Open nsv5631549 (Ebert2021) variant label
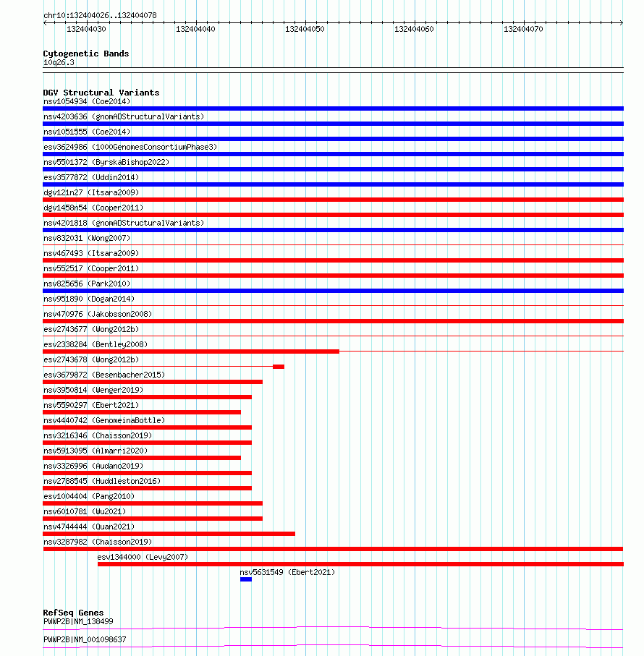 (x=287, y=572)
